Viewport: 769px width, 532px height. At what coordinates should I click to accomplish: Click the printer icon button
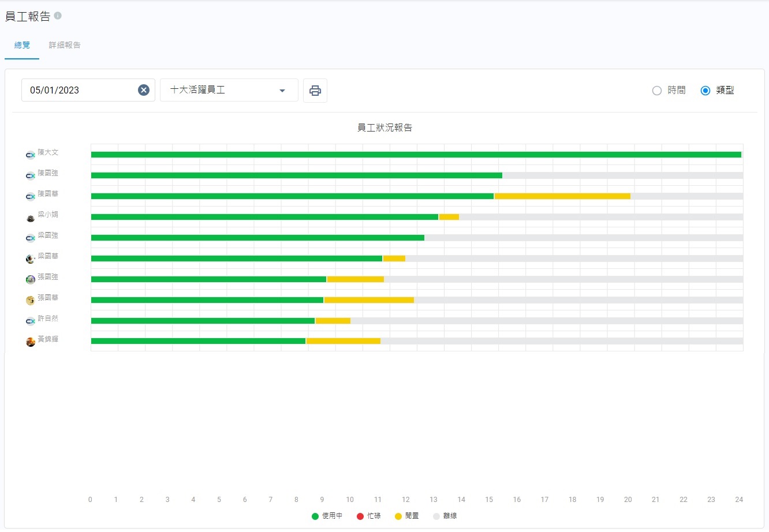[315, 91]
